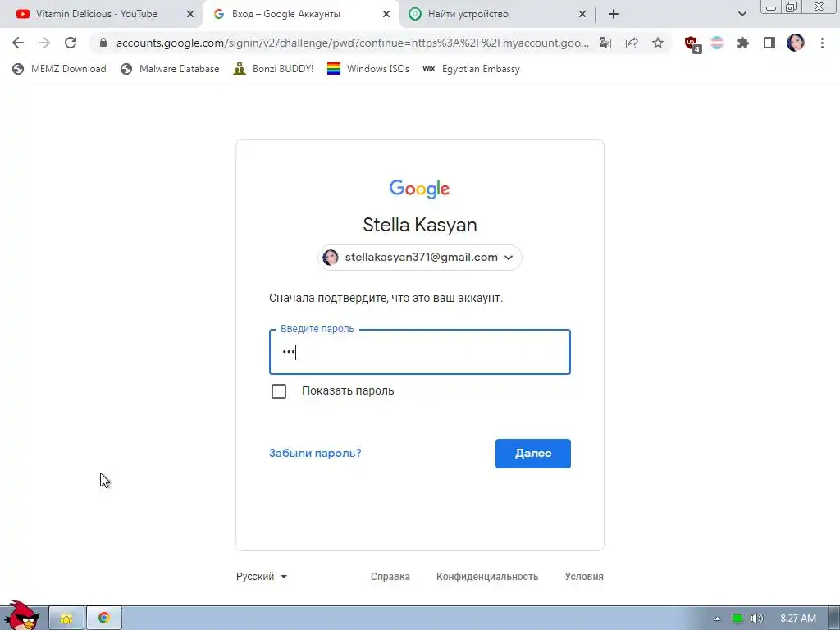Click the Google logo

coord(419,189)
